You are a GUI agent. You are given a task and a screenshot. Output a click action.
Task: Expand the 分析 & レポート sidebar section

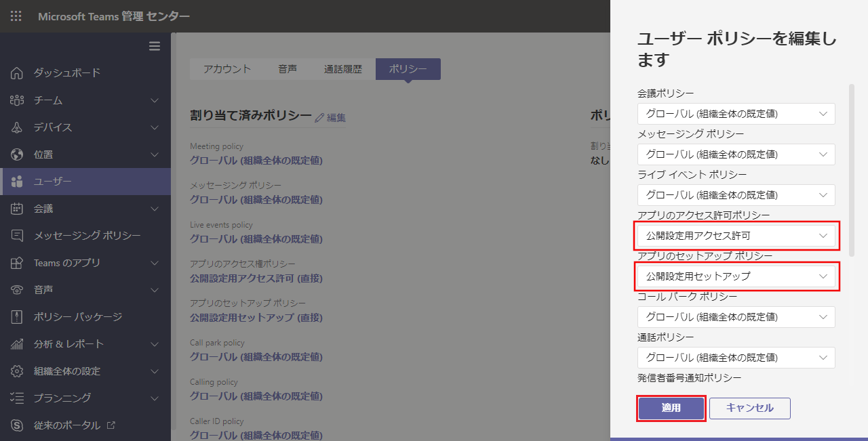[x=155, y=344]
